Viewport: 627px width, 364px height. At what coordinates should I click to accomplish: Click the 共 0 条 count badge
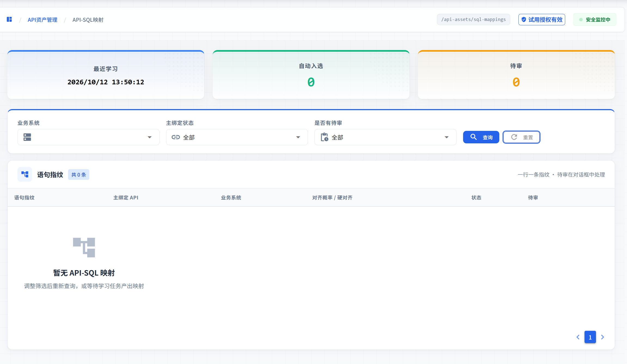click(79, 175)
